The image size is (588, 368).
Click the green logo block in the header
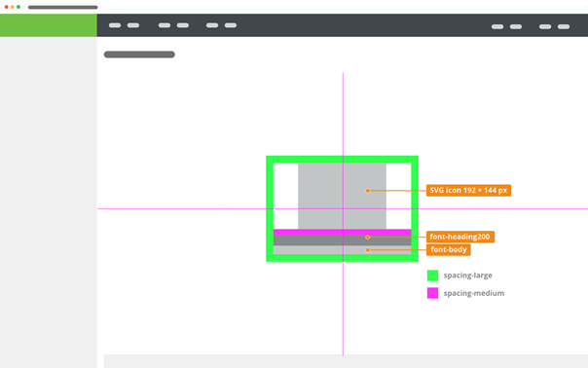[49, 25]
